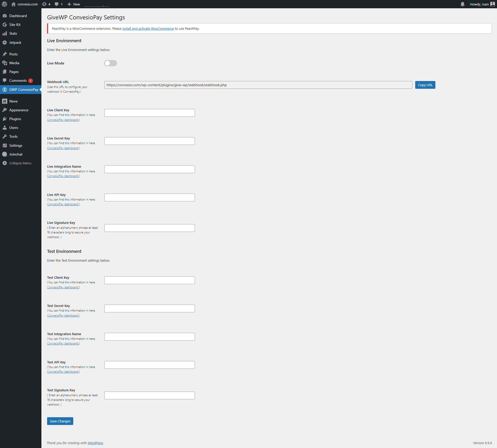497x448 pixels.
Task: Collapse the admin sidebar menu
Action: (20, 163)
